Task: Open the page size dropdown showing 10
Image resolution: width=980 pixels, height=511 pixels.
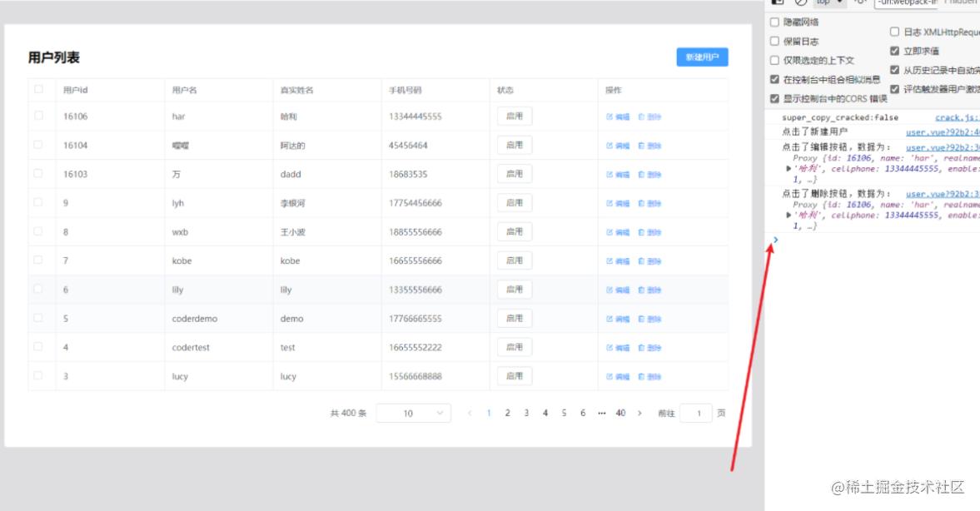Action: pos(413,413)
